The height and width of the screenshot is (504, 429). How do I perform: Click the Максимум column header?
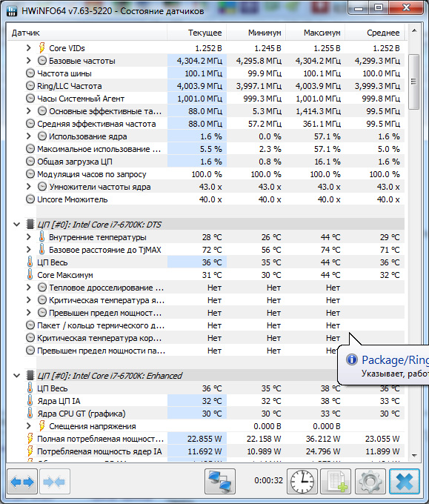(x=315, y=33)
